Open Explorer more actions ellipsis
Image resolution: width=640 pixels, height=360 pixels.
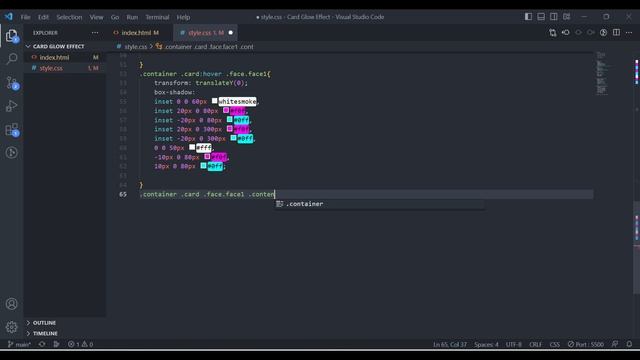tap(95, 33)
